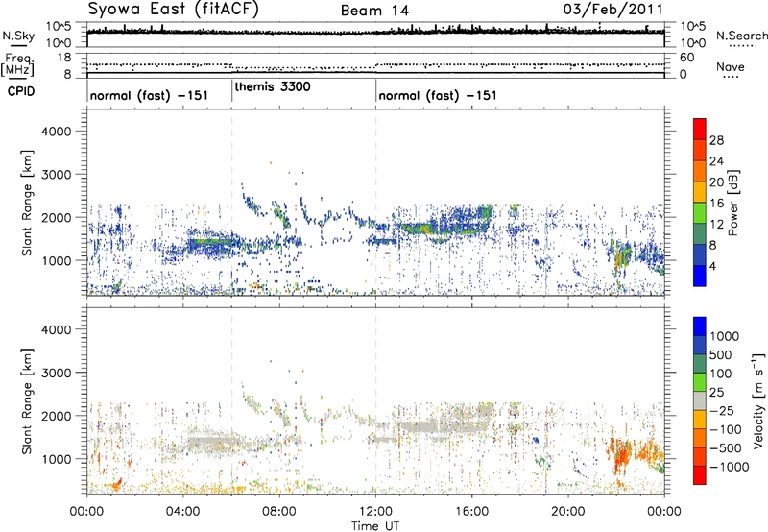This screenshot has width=768, height=532.
Task: Click the 'CPID' row label
Action: pyautogui.click(x=21, y=91)
